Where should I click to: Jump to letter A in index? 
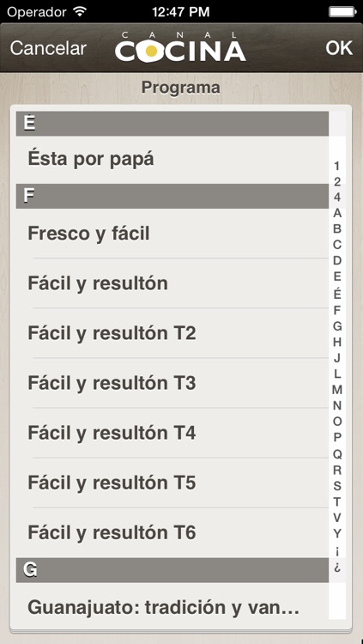point(337,214)
